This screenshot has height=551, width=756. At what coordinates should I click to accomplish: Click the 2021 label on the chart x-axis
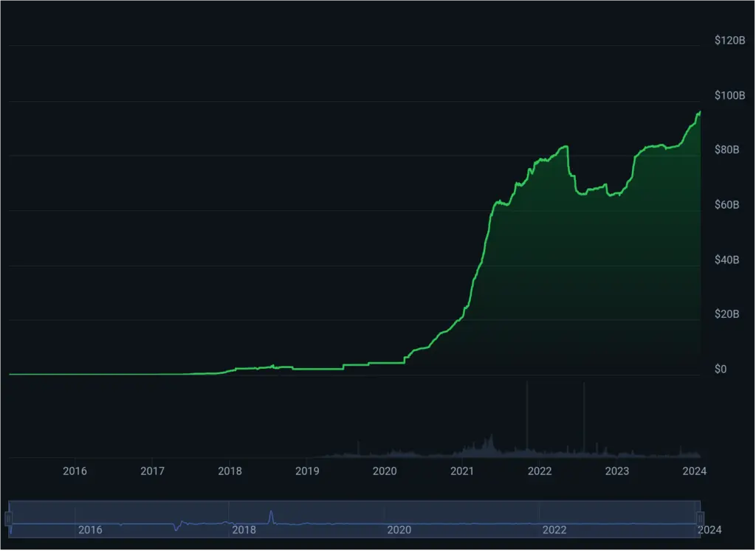click(462, 471)
